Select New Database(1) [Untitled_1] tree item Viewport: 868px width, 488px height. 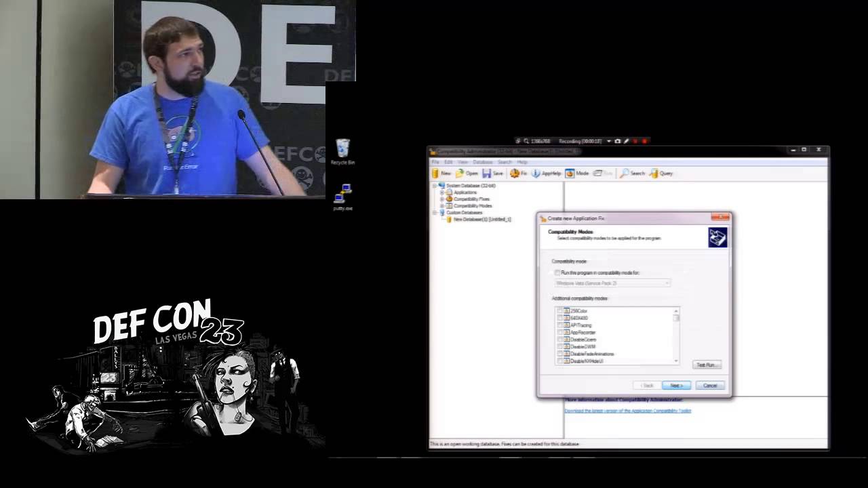click(482, 220)
